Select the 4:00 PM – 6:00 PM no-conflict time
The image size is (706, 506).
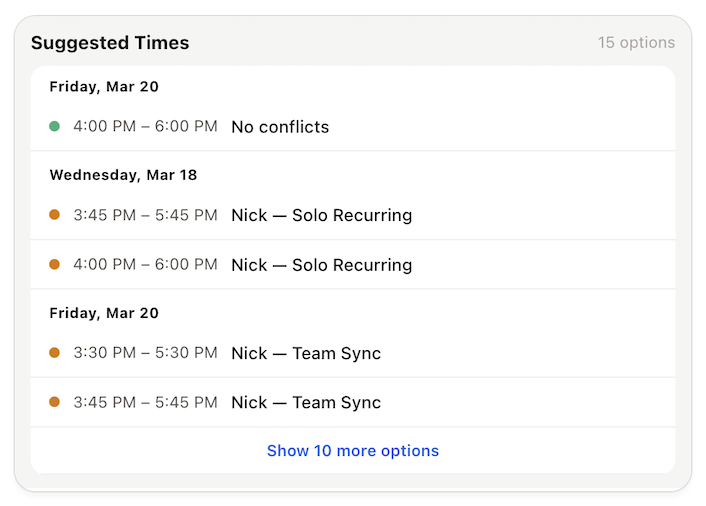(x=145, y=127)
